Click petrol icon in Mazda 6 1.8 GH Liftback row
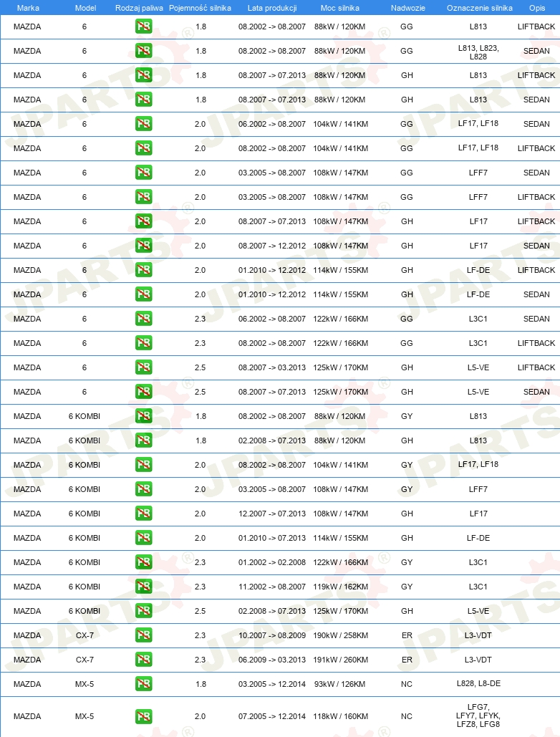This screenshot has width=560, height=737. 143,75
